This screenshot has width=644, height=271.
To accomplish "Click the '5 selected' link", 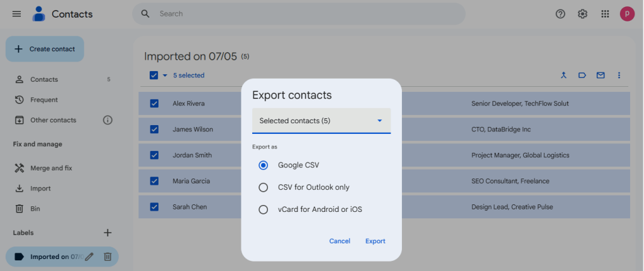I will pos(189,75).
